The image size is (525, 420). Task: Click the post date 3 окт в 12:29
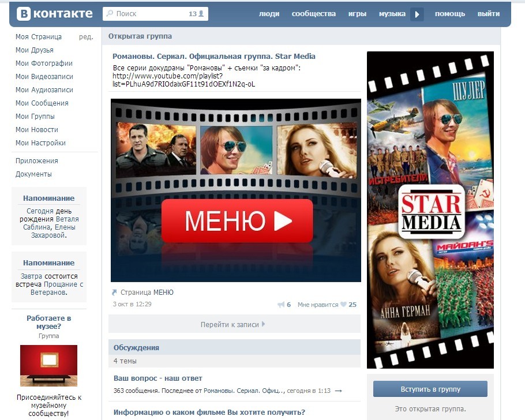click(132, 304)
